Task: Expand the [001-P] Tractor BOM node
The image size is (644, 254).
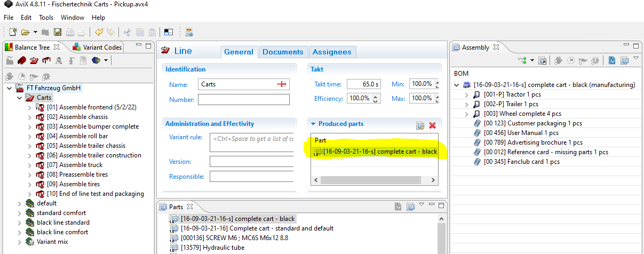Action: [x=466, y=94]
